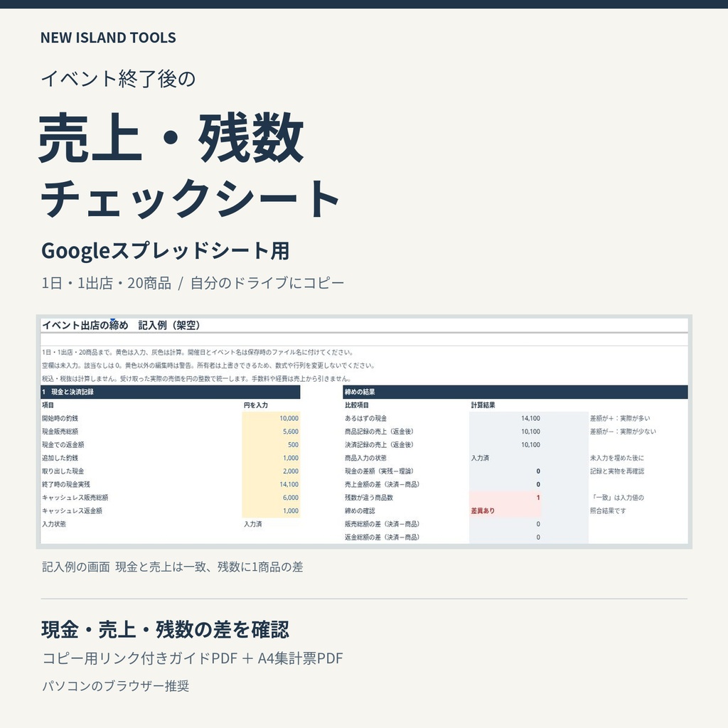
Task: Click the 項目 column header
Action: coord(48,405)
